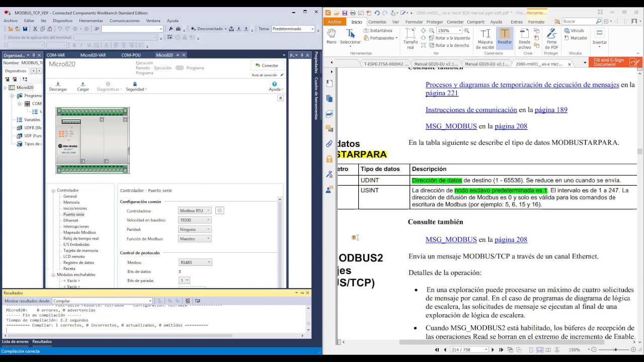Image resolution: width=644 pixels, height=362 pixels.
Task: Open the Seguridad lock menu
Action: 136,86
